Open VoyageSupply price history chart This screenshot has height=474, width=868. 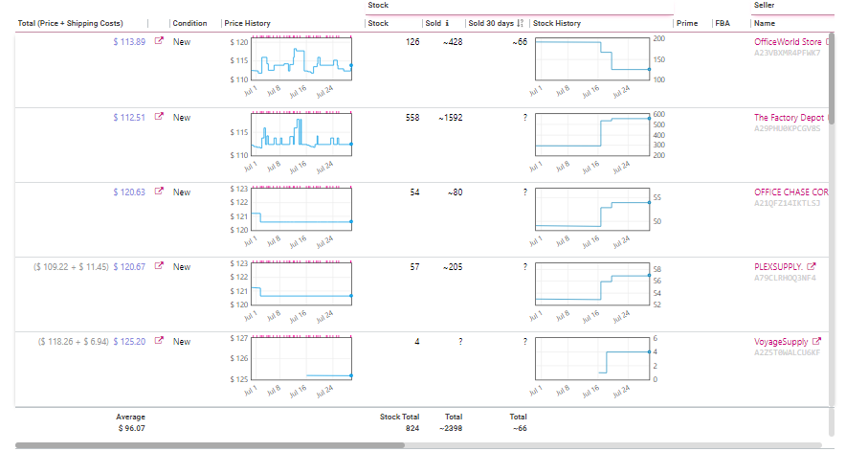point(301,358)
